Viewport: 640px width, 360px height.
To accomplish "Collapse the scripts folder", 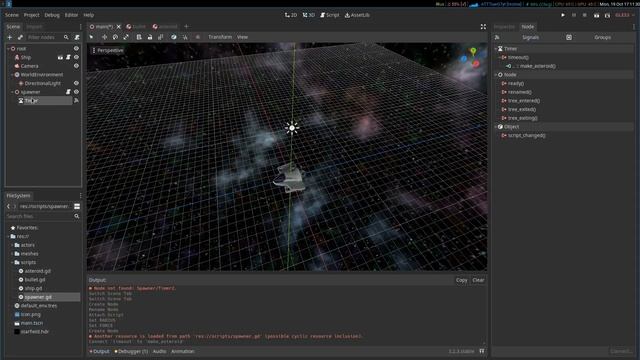I will (12, 262).
